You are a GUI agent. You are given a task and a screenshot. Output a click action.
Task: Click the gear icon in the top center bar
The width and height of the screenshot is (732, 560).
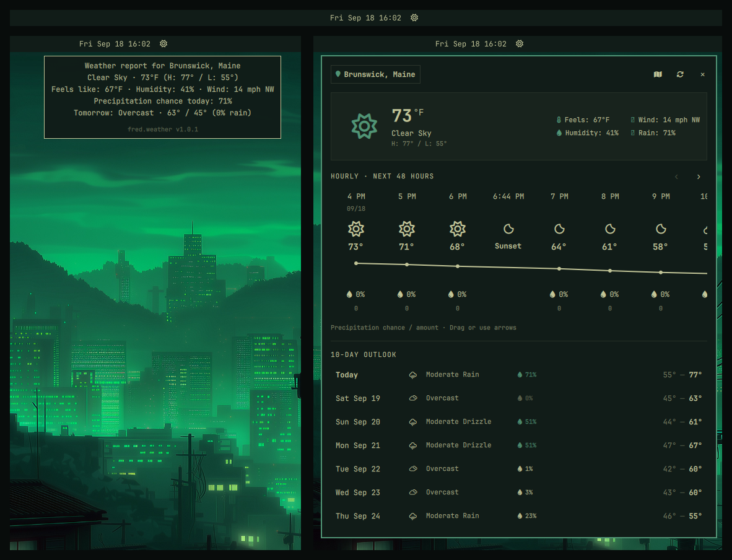pos(414,18)
